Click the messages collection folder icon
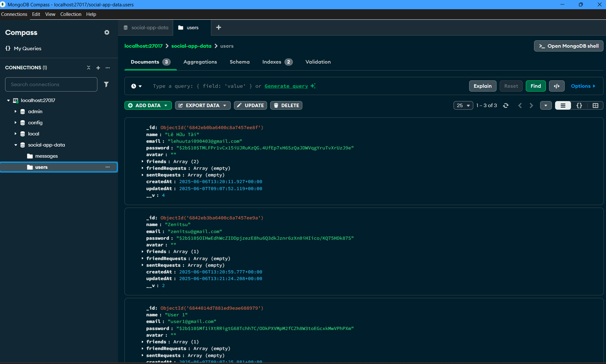This screenshot has height=364, width=606. tap(30, 156)
